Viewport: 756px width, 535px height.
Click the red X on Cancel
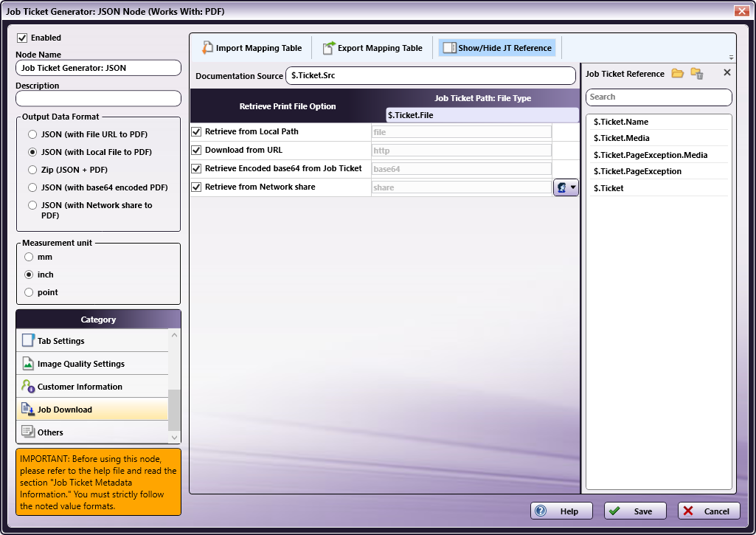click(x=688, y=511)
